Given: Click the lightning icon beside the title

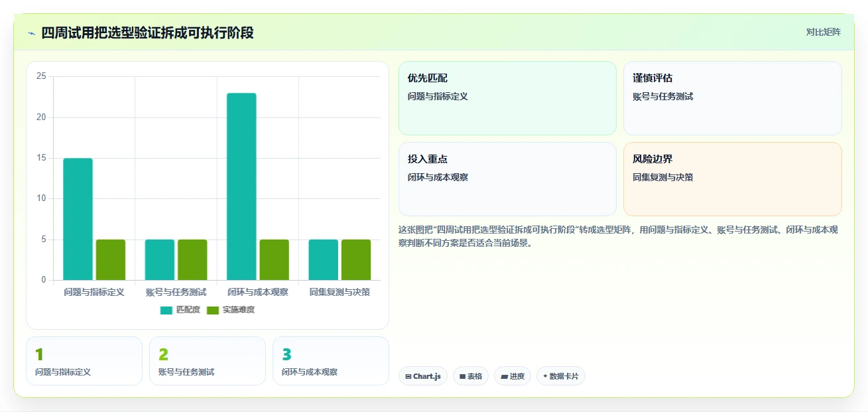Looking at the screenshot, I should (31, 33).
